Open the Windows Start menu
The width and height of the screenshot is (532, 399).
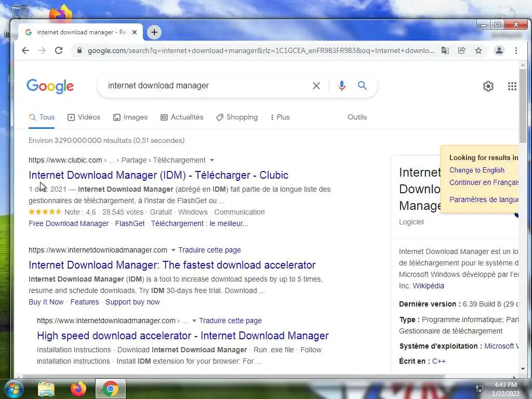14,389
